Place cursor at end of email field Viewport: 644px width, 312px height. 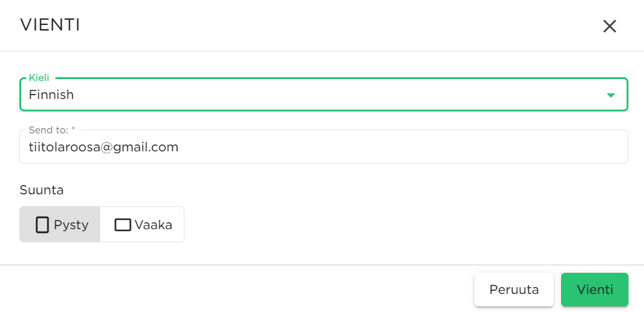(x=402, y=147)
